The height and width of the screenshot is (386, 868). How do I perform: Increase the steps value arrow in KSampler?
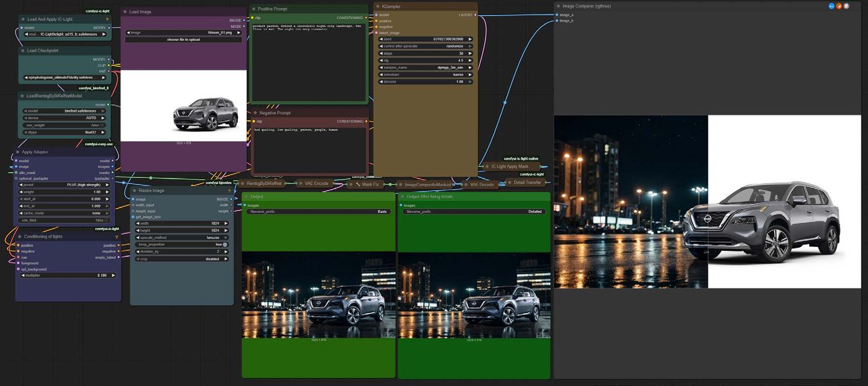click(469, 53)
